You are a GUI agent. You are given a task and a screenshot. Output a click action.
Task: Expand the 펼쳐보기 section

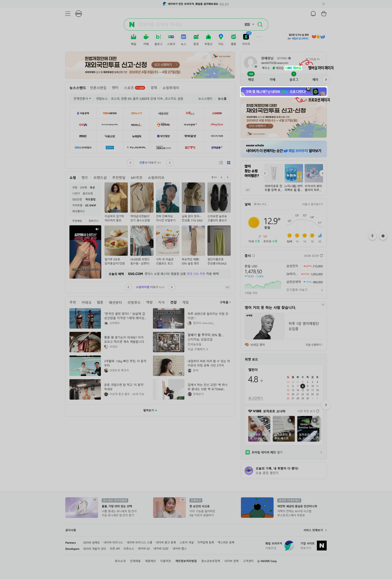click(x=150, y=410)
